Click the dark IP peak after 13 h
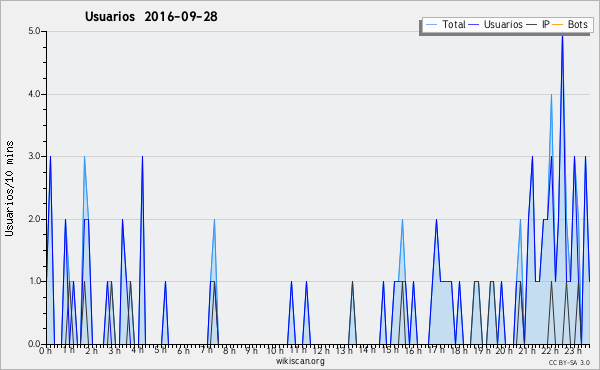The image size is (600, 370). [x=352, y=283]
